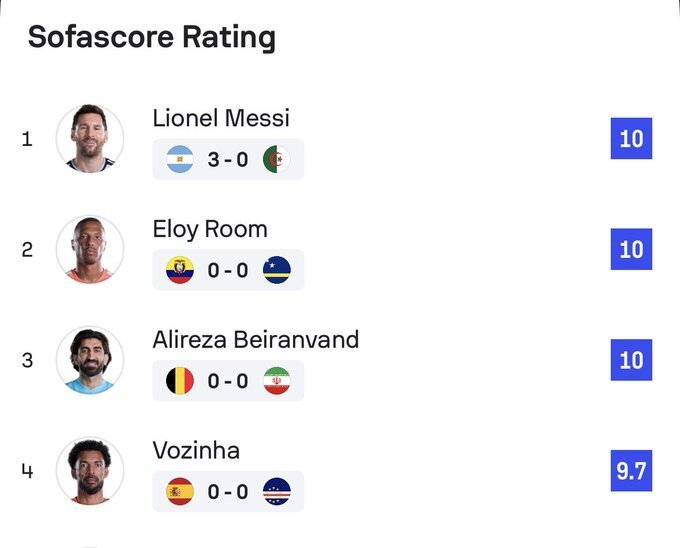Open Eloy Room's player avatar
The width and height of the screenshot is (680, 548).
tap(90, 249)
